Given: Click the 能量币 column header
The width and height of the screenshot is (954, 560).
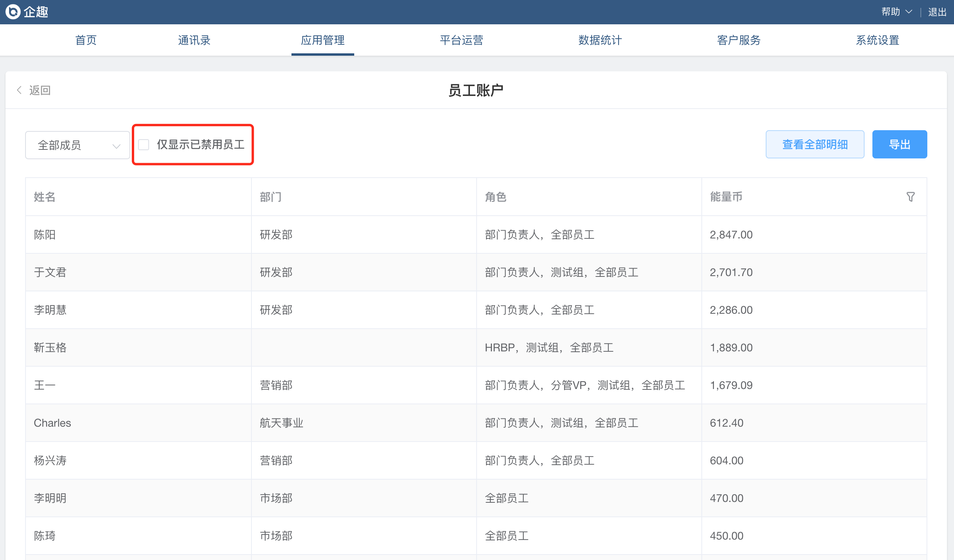Looking at the screenshot, I should pos(726,197).
